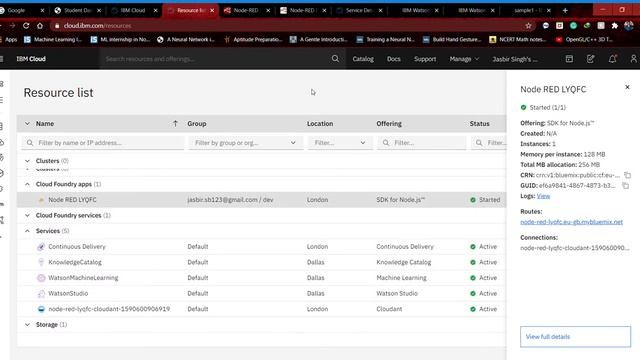The height and width of the screenshot is (360, 640).
Task: Close the Node RED LYQFC details panel
Action: [627, 87]
